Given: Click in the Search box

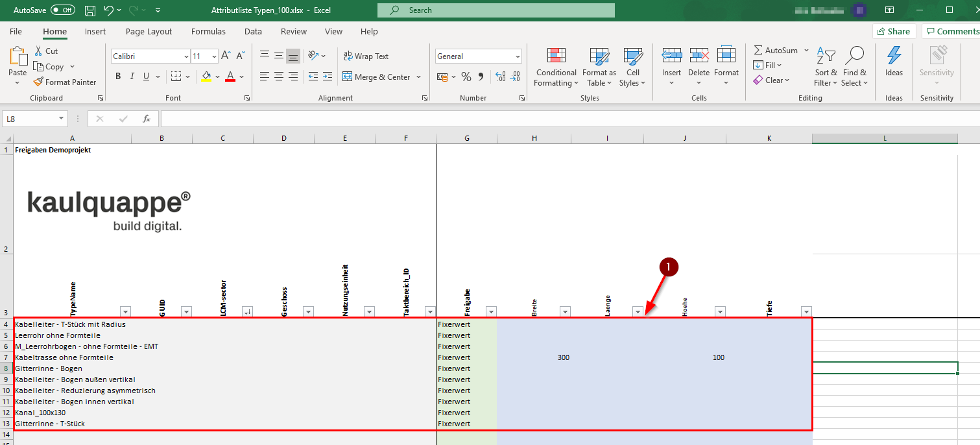Looking at the screenshot, I should [496, 10].
